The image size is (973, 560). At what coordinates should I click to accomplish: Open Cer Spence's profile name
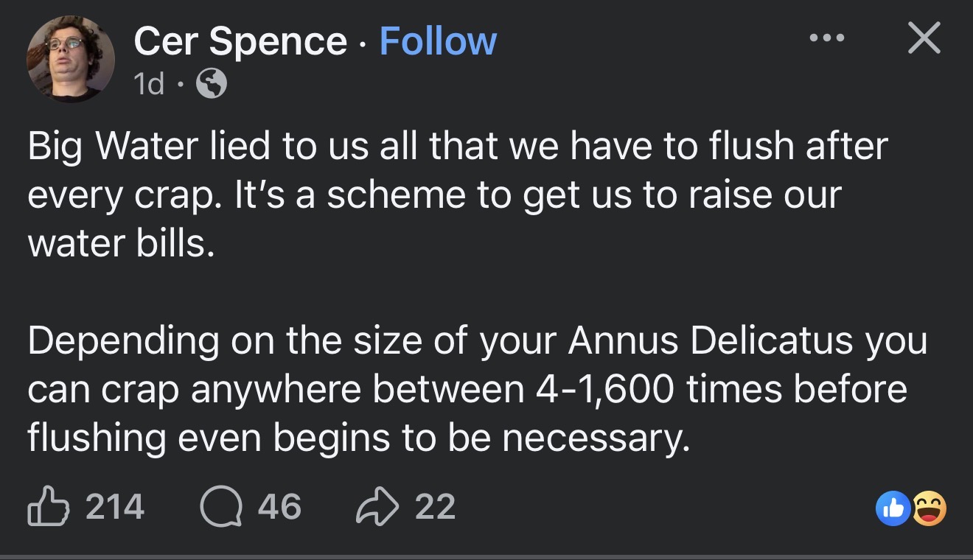click(240, 41)
